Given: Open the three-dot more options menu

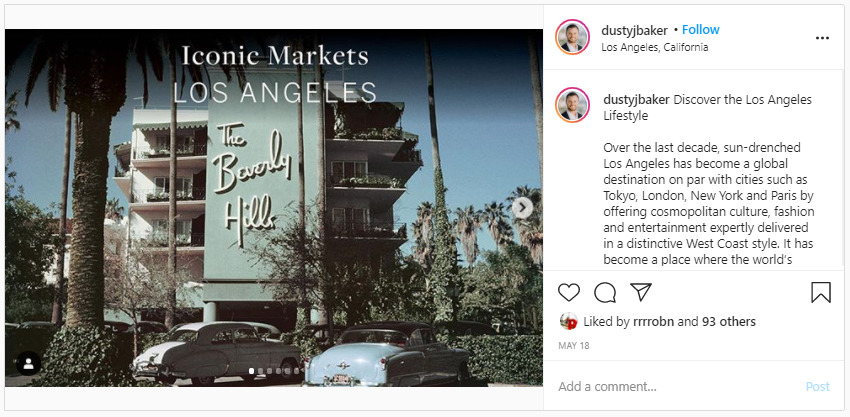Looking at the screenshot, I should (822, 38).
